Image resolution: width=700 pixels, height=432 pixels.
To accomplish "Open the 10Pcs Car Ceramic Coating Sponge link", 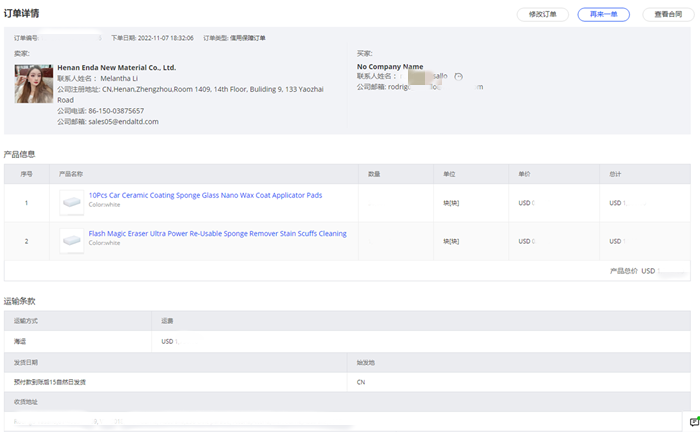I will click(205, 195).
